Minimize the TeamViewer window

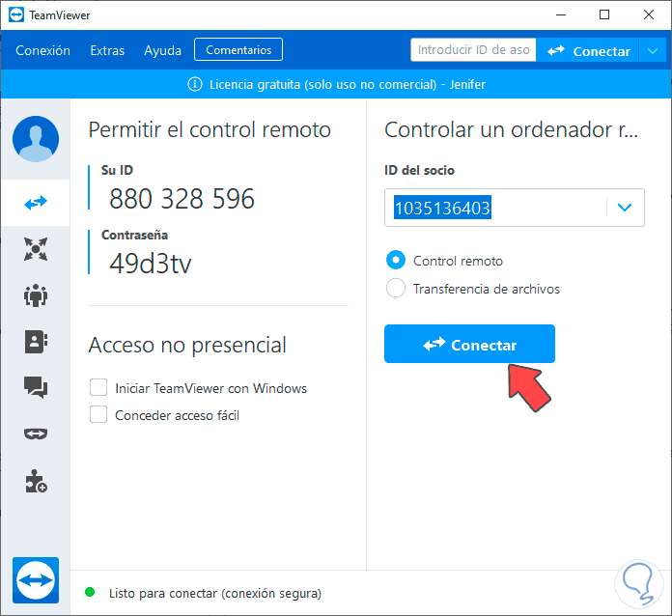pyautogui.click(x=561, y=15)
